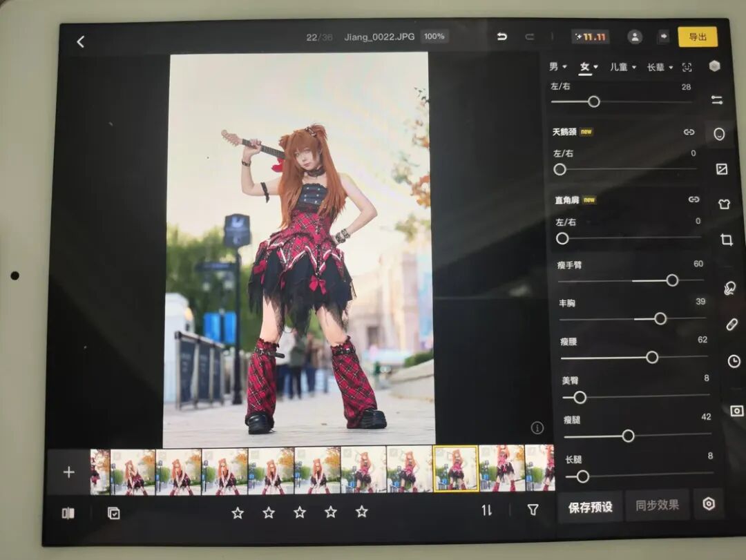Click the yellow 导出 export button
The height and width of the screenshot is (560, 746).
pyautogui.click(x=698, y=37)
